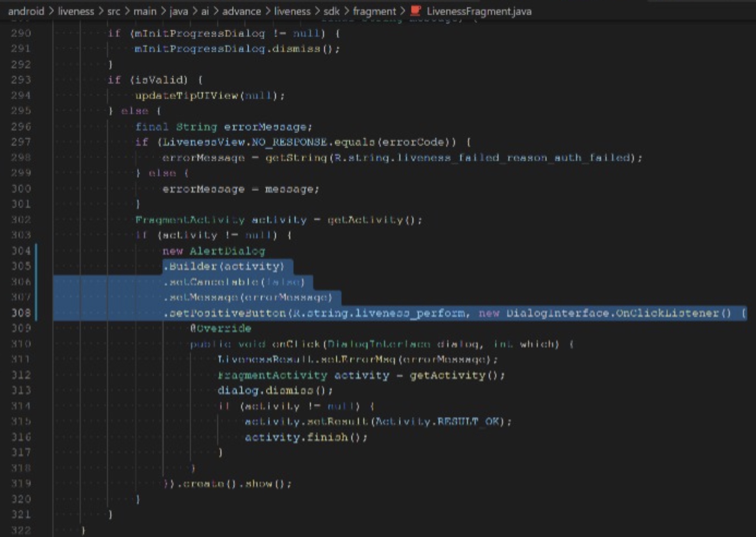Screen dimensions: 756x537
Task: Click 'activity.finish()' on line 316
Action: pyautogui.click(x=306, y=437)
